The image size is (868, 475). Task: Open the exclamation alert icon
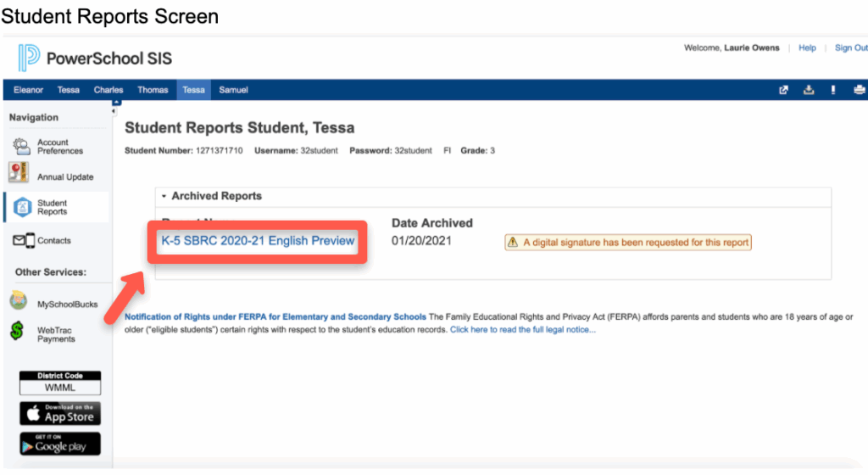pyautogui.click(x=834, y=90)
